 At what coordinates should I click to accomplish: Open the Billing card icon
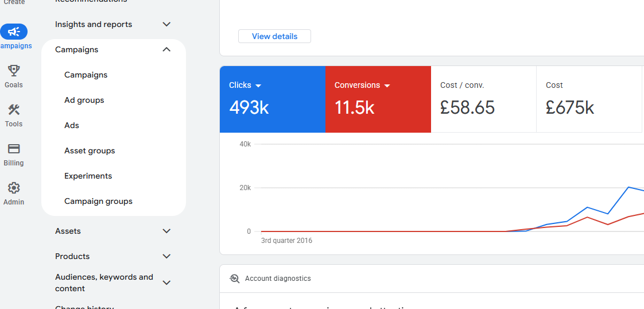point(14,148)
